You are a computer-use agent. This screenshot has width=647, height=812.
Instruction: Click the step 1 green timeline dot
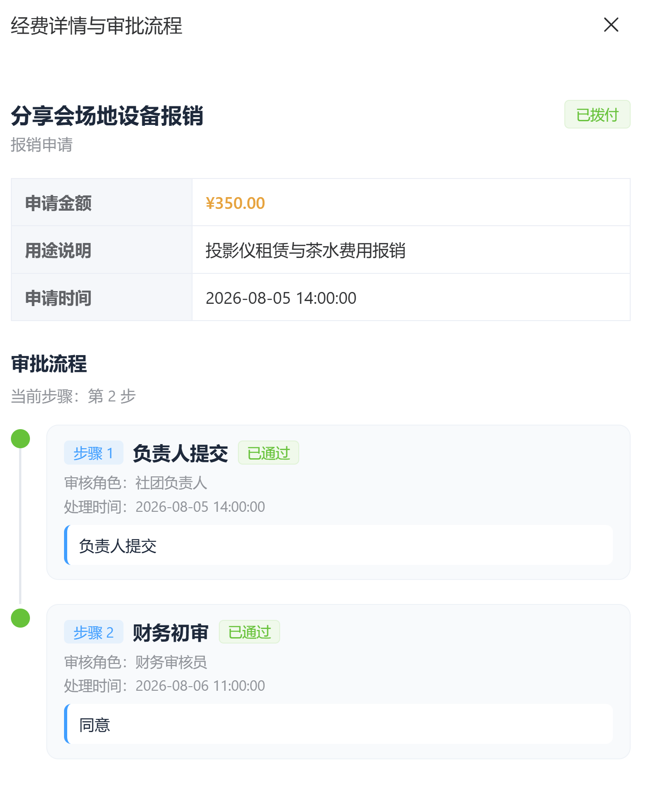tap(20, 439)
